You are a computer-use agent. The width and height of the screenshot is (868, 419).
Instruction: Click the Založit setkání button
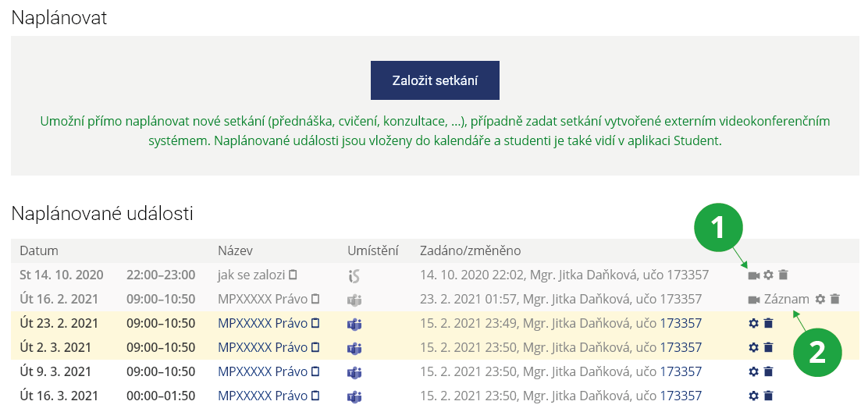pyautogui.click(x=435, y=80)
